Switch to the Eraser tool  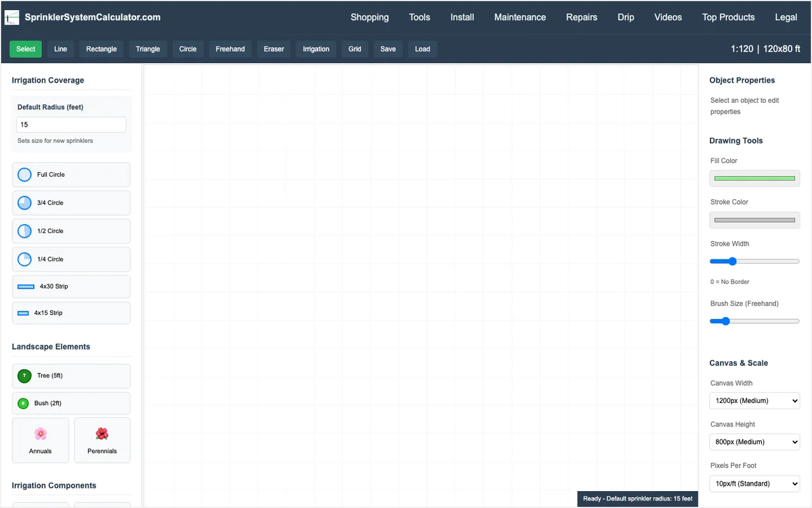coord(274,49)
